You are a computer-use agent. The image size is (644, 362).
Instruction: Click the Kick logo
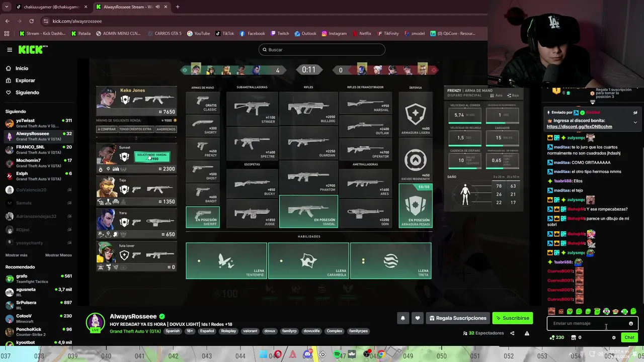point(33,50)
